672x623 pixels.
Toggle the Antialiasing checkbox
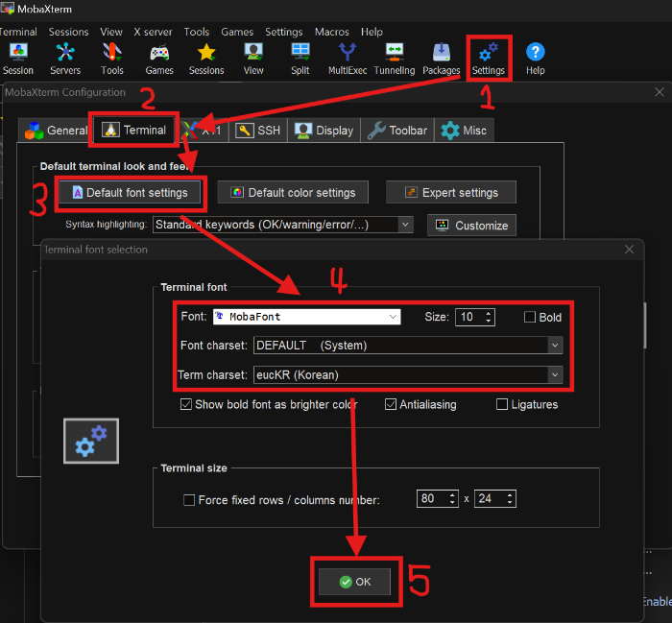[x=391, y=404]
